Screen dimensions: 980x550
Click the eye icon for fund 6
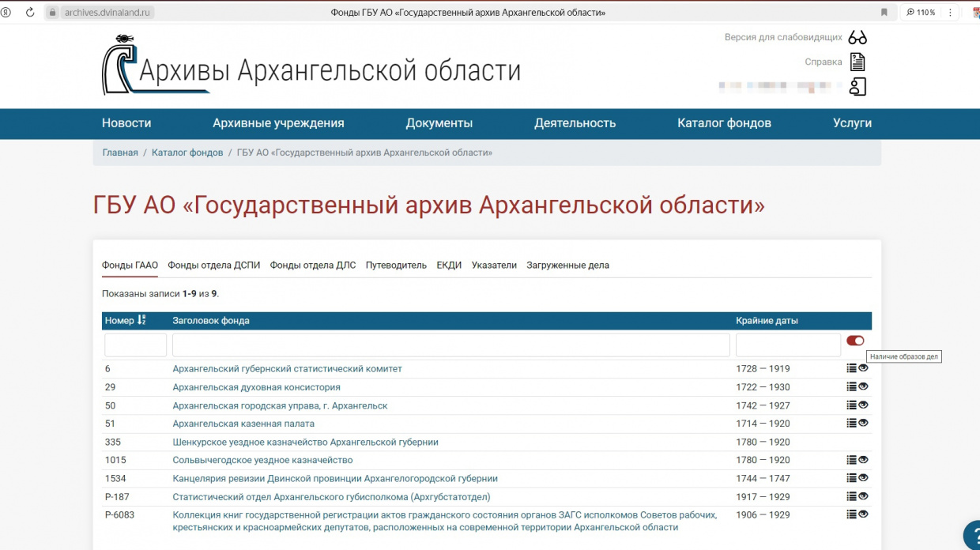coord(863,368)
